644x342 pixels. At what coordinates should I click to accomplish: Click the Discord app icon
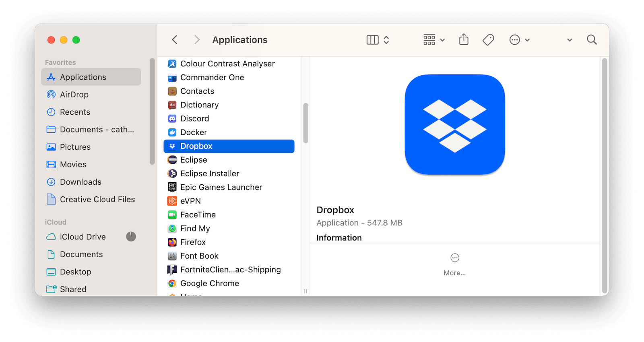(x=172, y=119)
